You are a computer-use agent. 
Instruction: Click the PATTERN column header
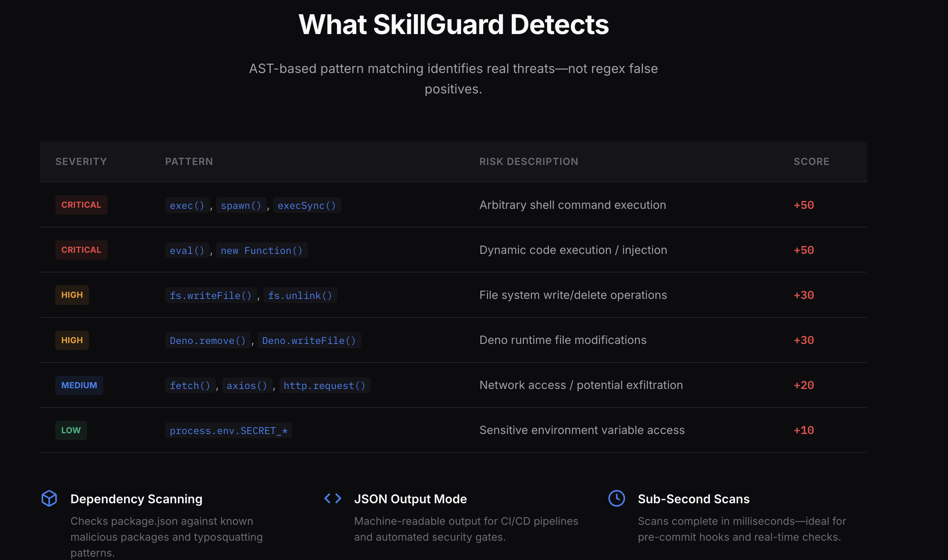pos(189,162)
